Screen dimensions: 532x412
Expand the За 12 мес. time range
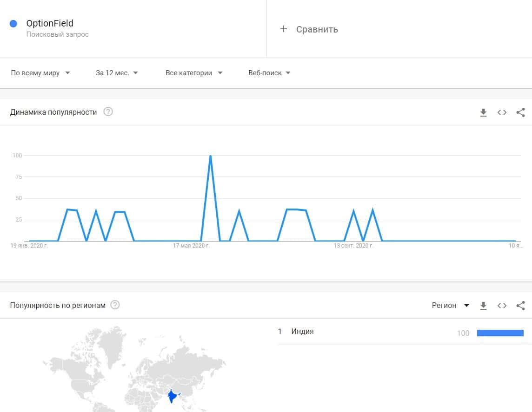[117, 73]
